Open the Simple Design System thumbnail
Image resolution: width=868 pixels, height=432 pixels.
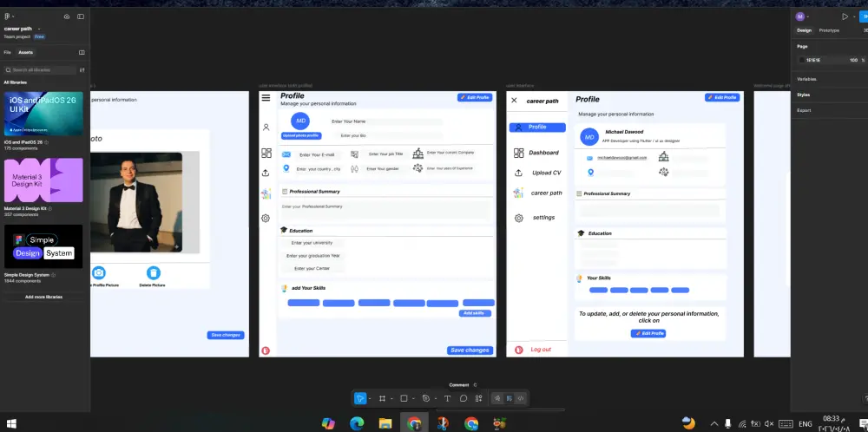43,246
